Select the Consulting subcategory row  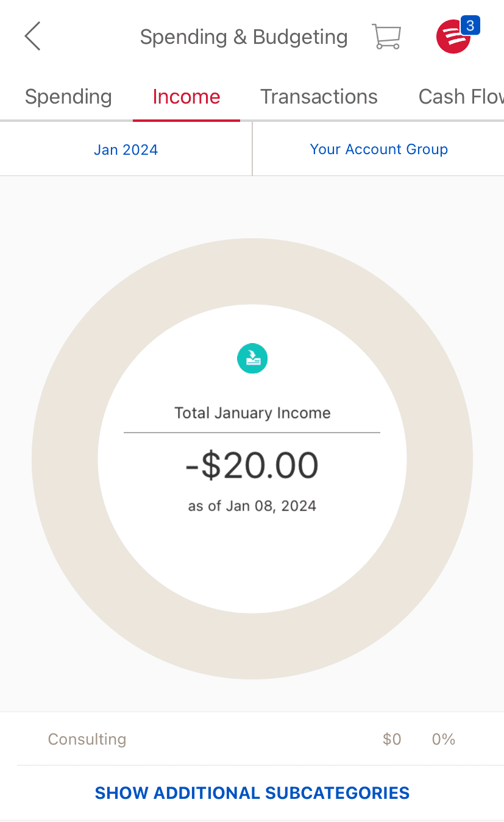(87, 739)
